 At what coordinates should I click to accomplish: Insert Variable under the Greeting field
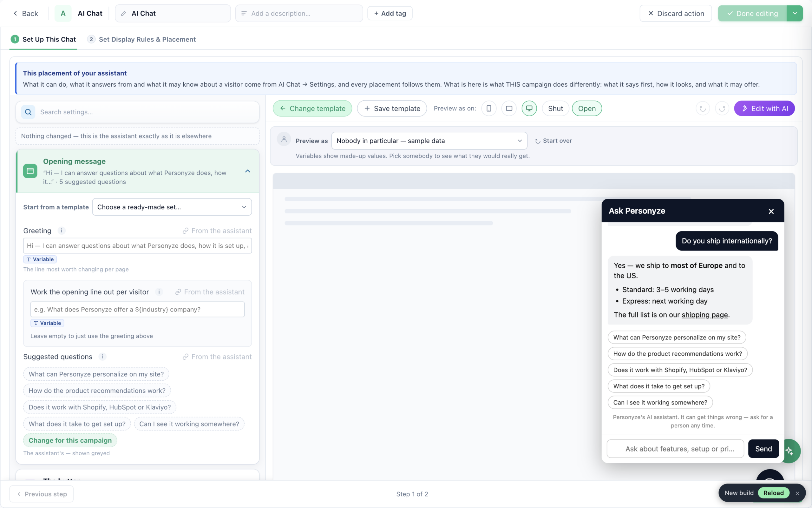[40, 259]
